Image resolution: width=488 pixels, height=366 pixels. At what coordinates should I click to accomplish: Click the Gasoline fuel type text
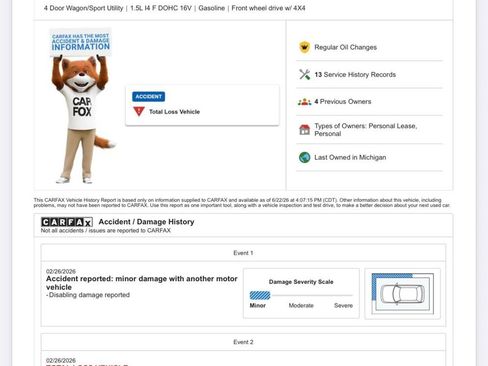tap(211, 8)
